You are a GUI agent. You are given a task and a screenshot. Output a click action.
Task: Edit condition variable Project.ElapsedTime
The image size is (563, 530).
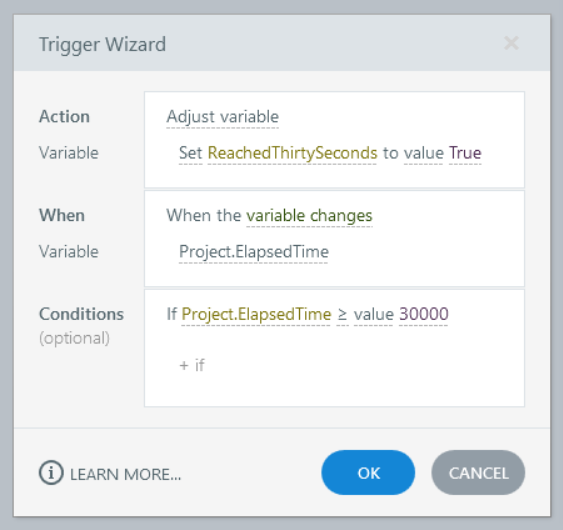click(x=256, y=314)
